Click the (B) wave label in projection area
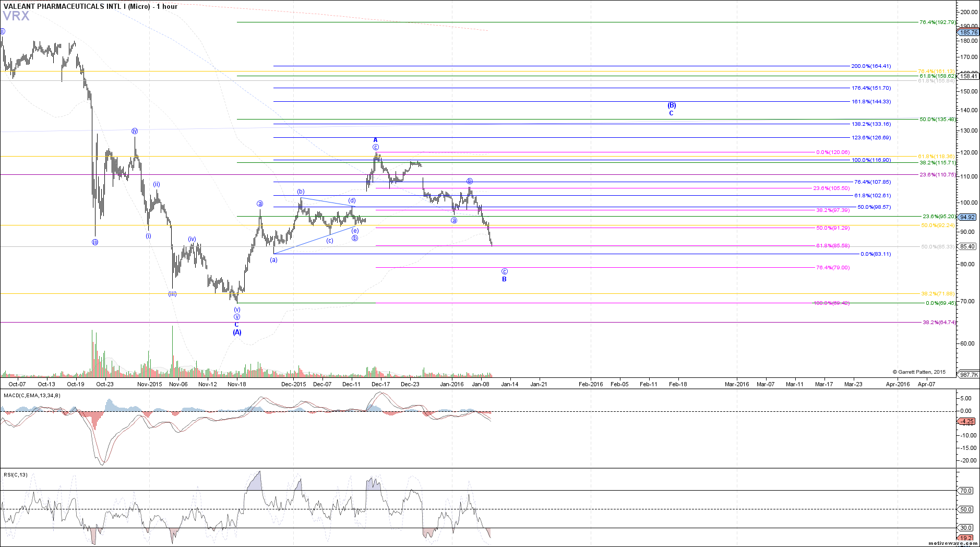Screen dimensions: 980x547 [672, 105]
